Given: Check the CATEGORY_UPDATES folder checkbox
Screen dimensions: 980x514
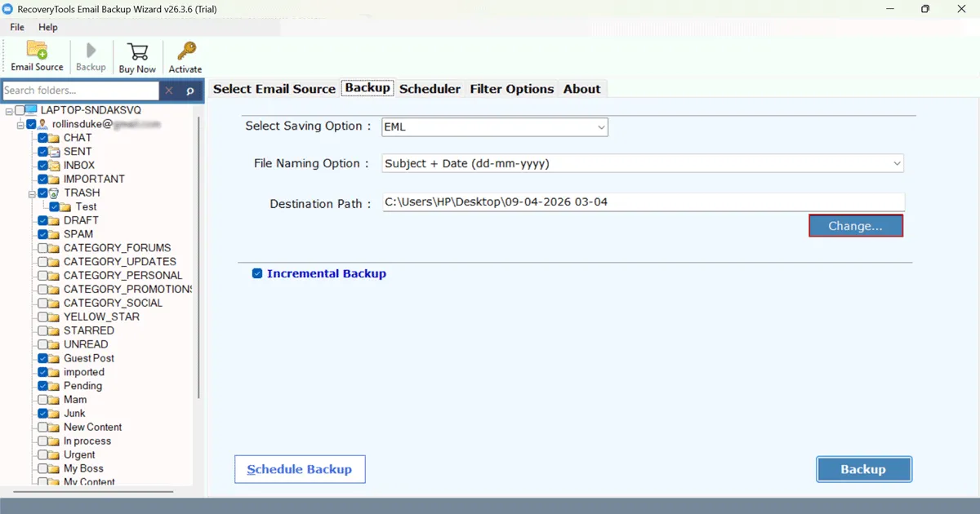Looking at the screenshot, I should 42,262.
